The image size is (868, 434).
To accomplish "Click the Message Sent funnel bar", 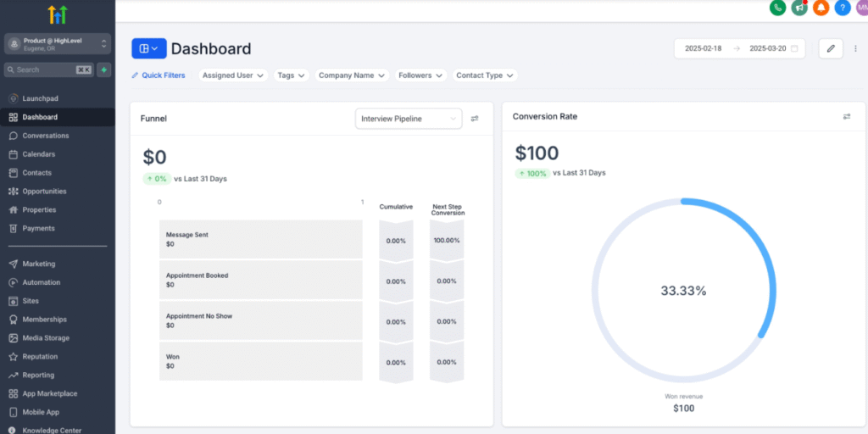I will pyautogui.click(x=261, y=239).
